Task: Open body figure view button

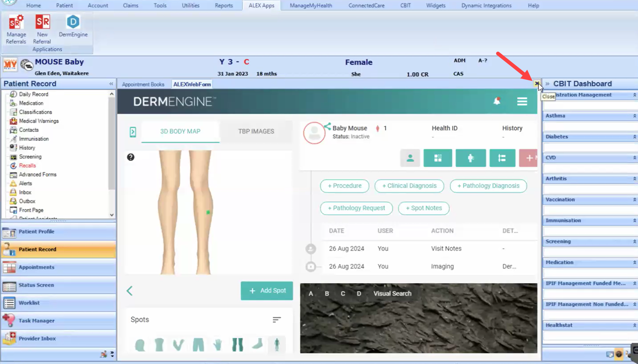Action: [470, 158]
